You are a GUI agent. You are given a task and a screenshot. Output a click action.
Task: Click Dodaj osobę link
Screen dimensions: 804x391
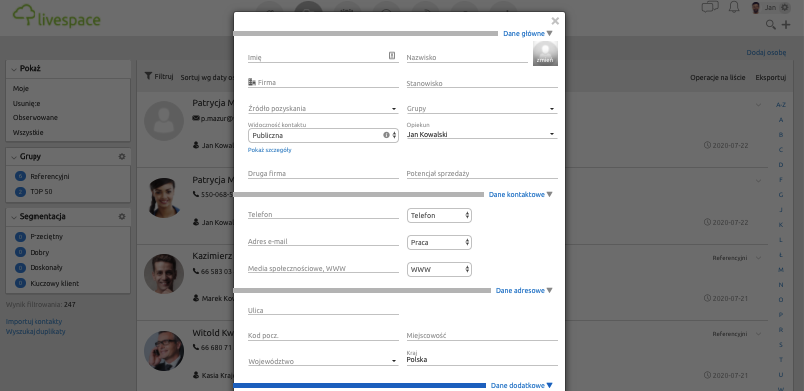(766, 52)
